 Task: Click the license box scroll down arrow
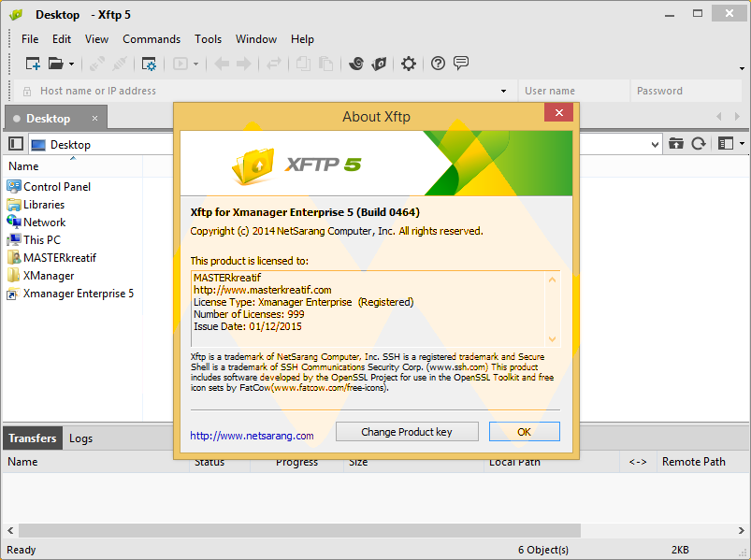[x=552, y=338]
